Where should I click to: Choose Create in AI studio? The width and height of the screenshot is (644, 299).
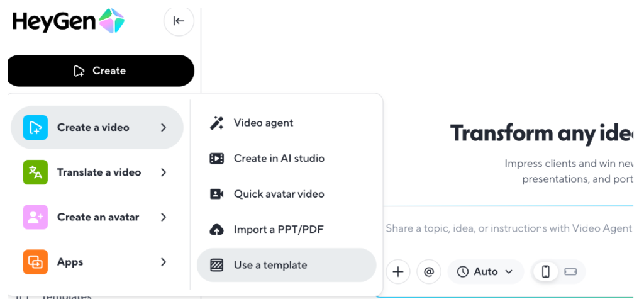coord(279,159)
